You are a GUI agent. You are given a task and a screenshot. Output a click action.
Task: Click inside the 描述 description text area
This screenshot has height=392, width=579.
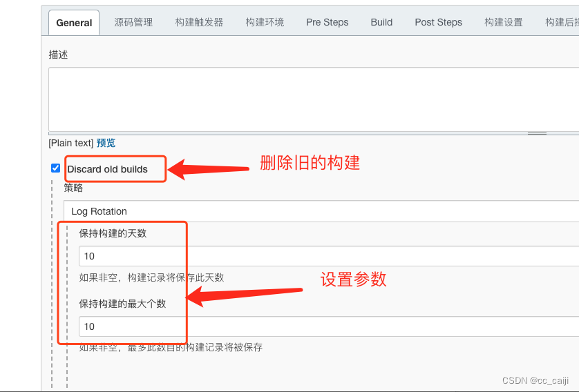(314, 99)
